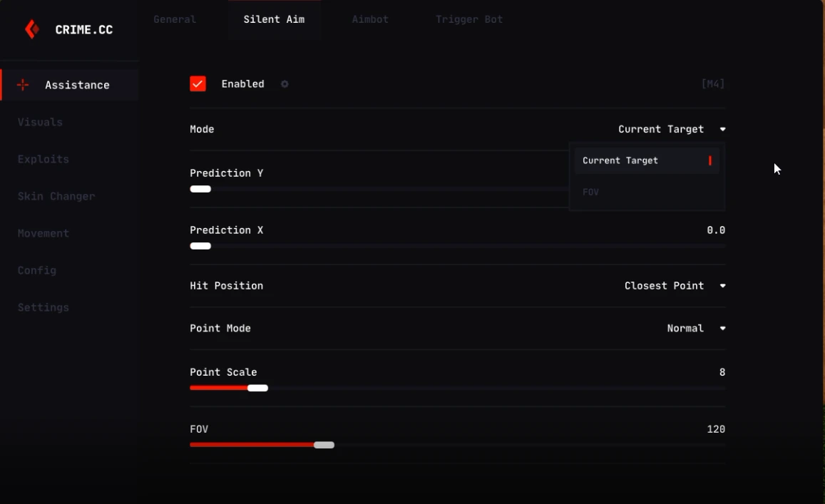Choose Current Target in the Mode list
The width and height of the screenshot is (825, 504).
click(x=647, y=160)
